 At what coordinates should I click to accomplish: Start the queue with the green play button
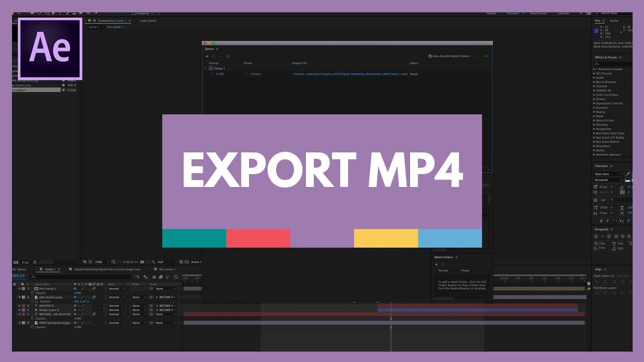[x=487, y=56]
